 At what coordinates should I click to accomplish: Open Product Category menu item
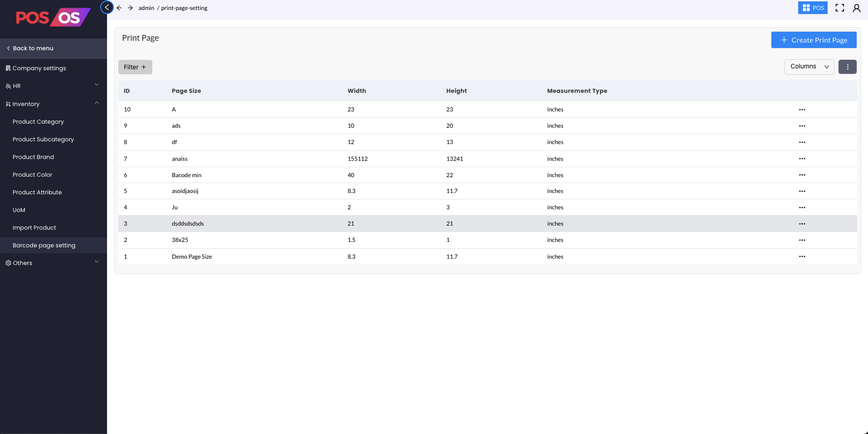click(x=38, y=121)
